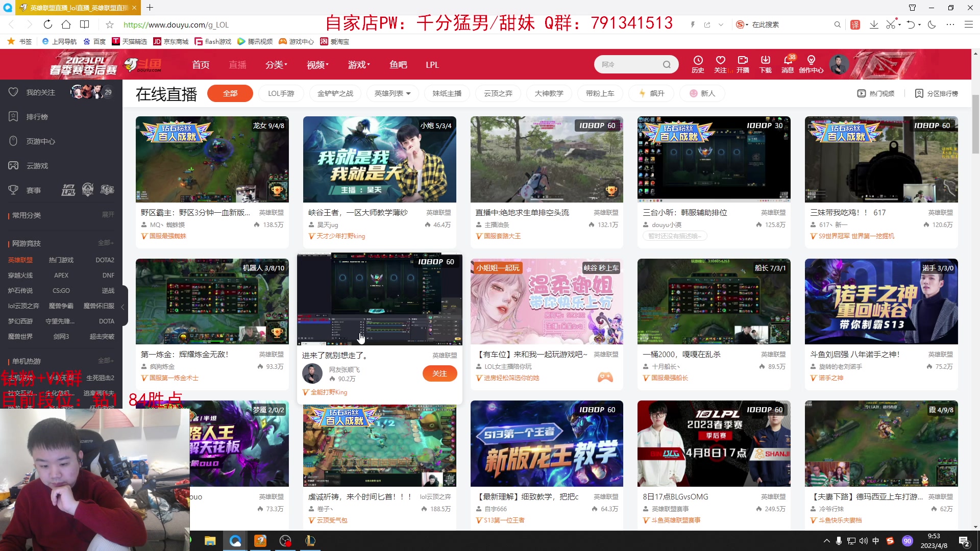
Task: Select the 妹纸主播 filter tab
Action: [447, 93]
